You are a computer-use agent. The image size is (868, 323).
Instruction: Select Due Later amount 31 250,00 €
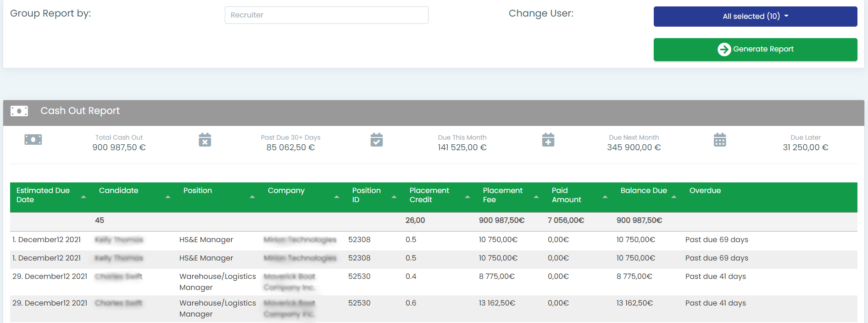point(806,147)
